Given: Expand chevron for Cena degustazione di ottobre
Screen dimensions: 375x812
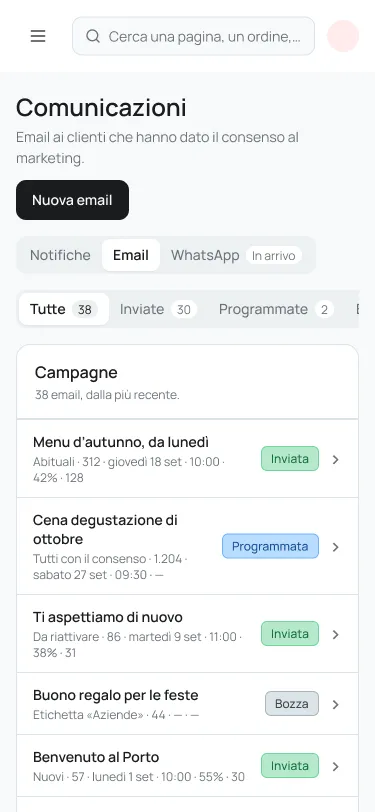Looking at the screenshot, I should tap(336, 547).
